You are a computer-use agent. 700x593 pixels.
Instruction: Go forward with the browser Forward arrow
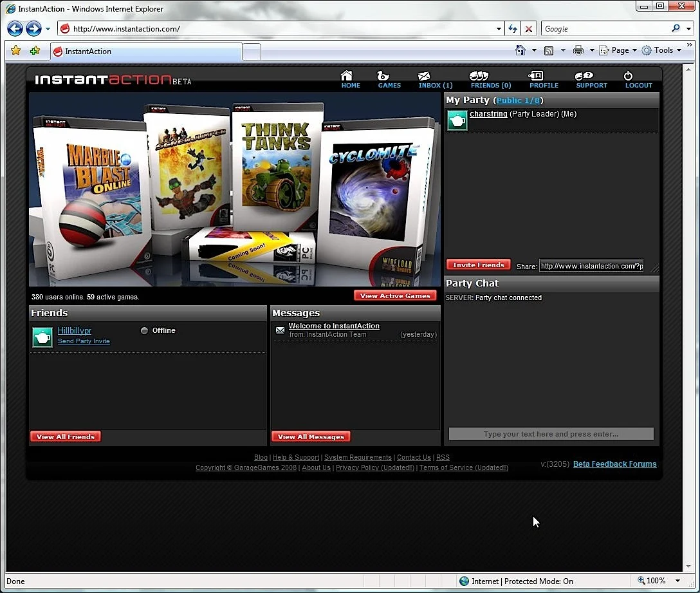[33, 29]
